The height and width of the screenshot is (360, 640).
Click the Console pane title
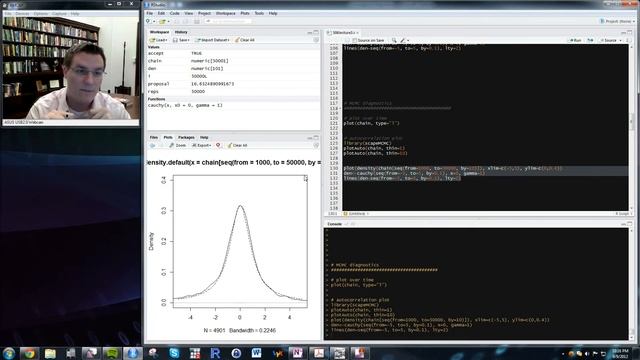(334, 224)
